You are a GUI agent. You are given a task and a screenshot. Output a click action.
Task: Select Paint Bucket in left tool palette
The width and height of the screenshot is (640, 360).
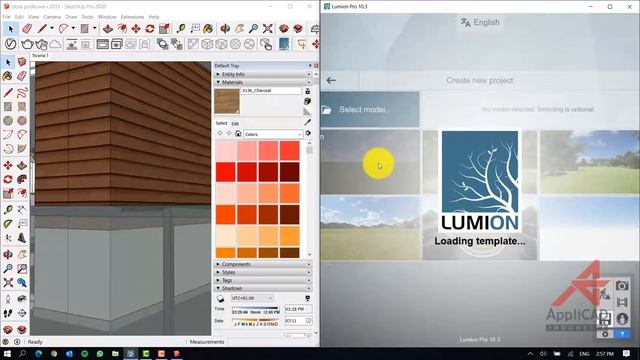(8, 76)
